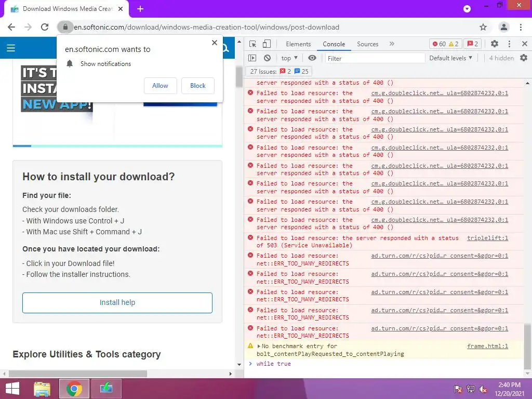Open DevTools customize three-dot menu
The height and width of the screenshot is (399, 532).
click(x=509, y=44)
